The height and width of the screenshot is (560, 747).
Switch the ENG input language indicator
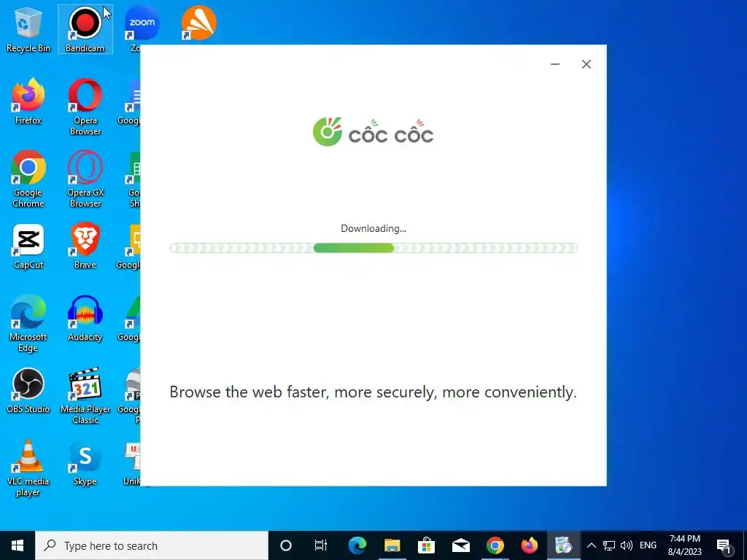[648, 545]
